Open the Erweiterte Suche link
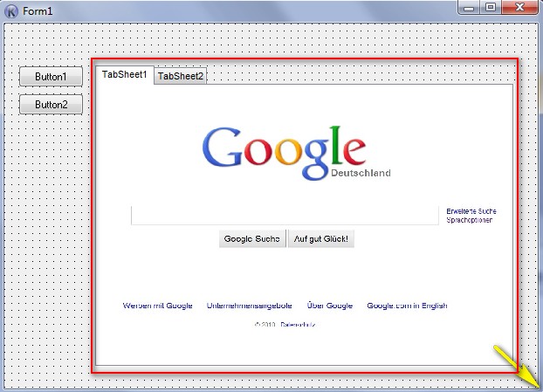Image resolution: width=543 pixels, height=392 pixels. [471, 211]
